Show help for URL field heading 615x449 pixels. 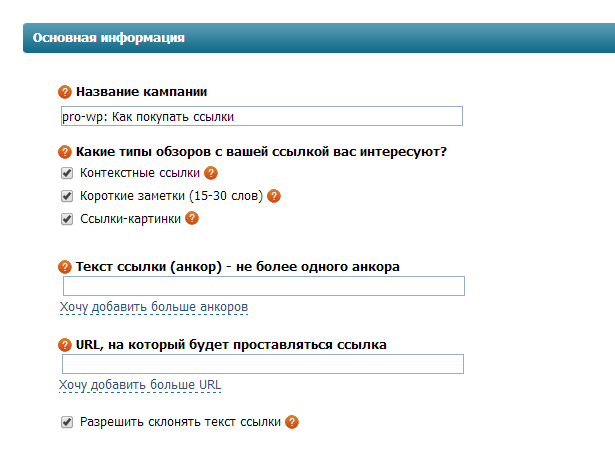coord(66,344)
